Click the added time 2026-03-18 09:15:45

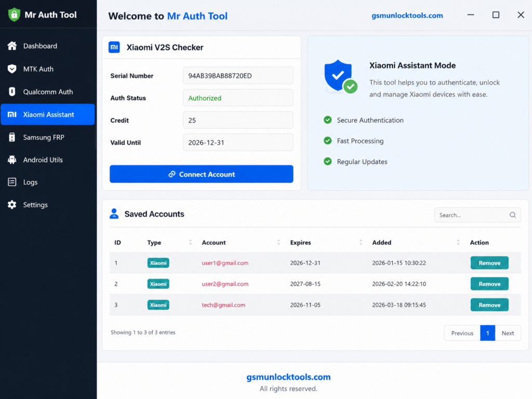point(398,304)
